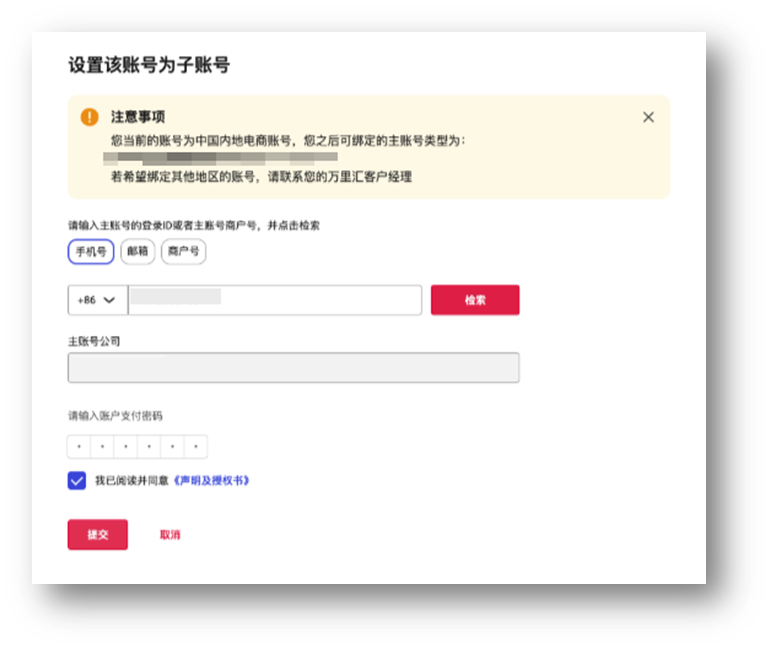
Task: Click the first payment password digit box
Action: coord(79,447)
